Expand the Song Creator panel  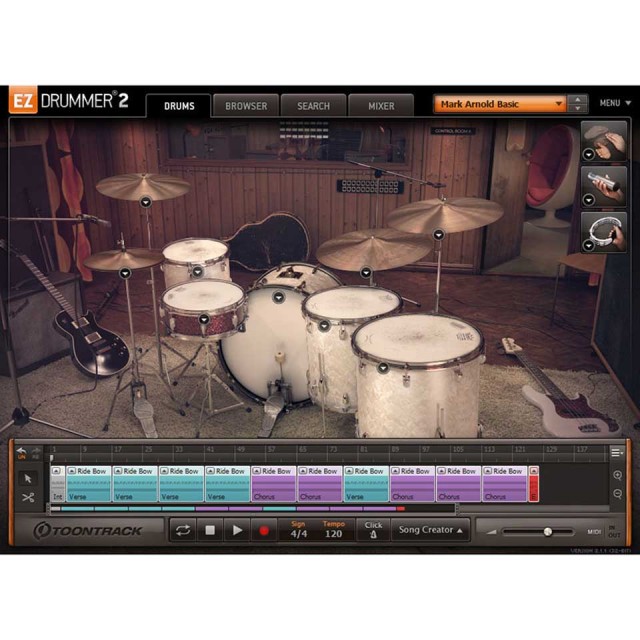click(430, 530)
